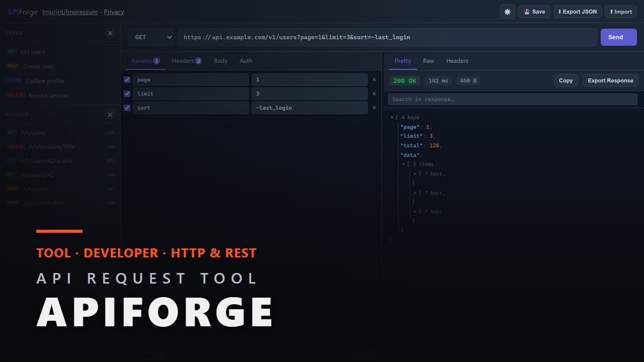
Task: Click the "page": 1 JSON line
Action: point(416,127)
